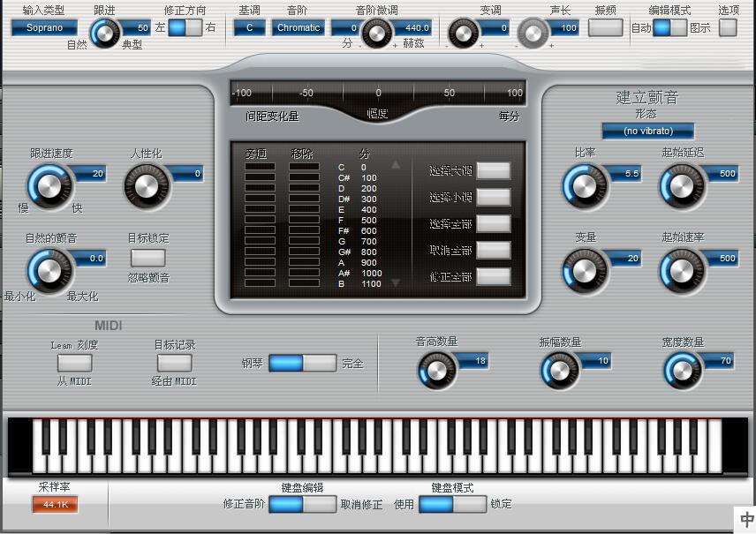Toggle bypass box for note C
This screenshot has height=534, width=756.
[x=260, y=167]
